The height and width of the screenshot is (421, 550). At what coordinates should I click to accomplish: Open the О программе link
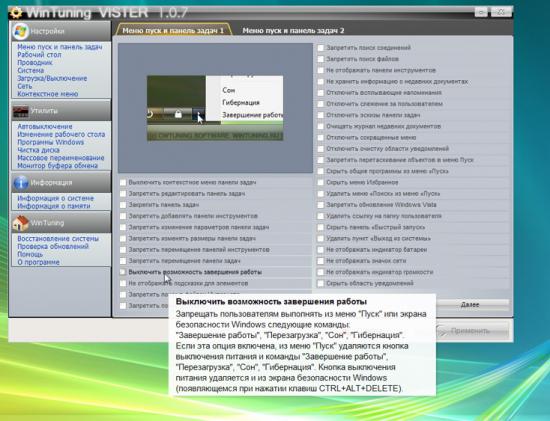coord(38,262)
